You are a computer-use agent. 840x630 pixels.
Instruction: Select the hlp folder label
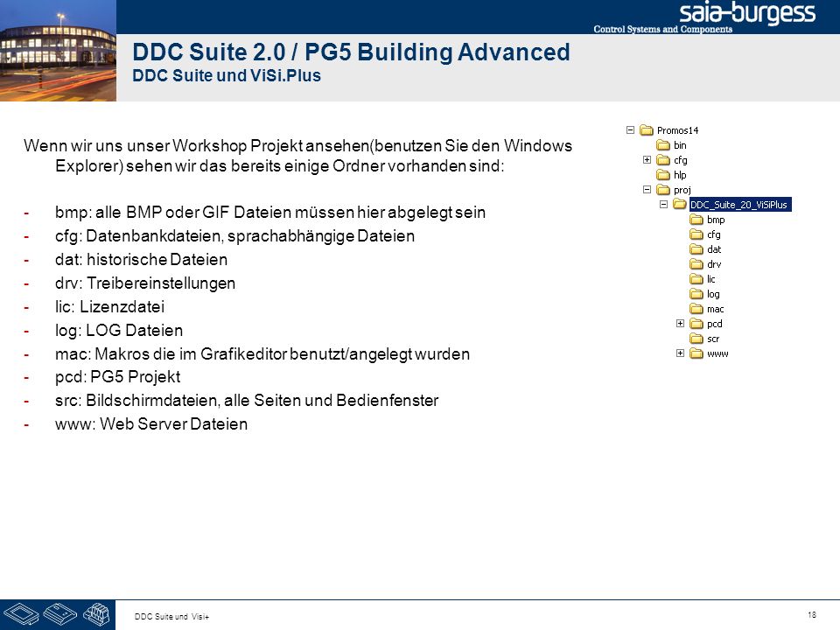point(680,175)
